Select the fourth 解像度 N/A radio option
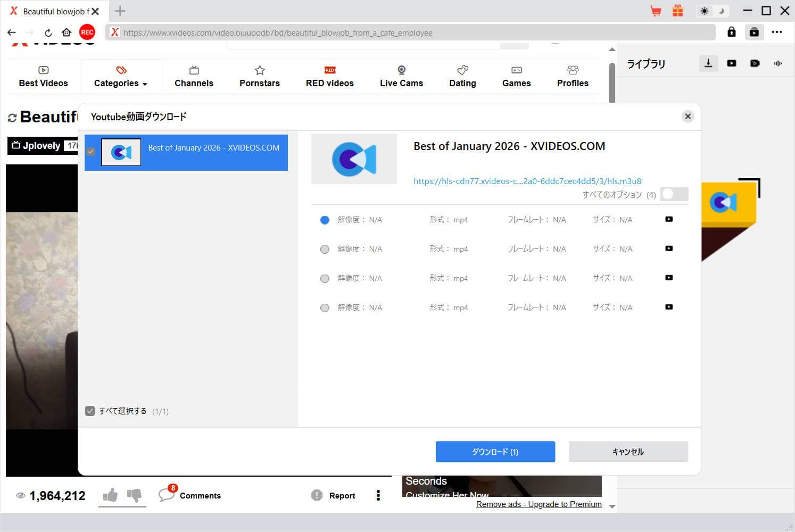 pyautogui.click(x=325, y=307)
